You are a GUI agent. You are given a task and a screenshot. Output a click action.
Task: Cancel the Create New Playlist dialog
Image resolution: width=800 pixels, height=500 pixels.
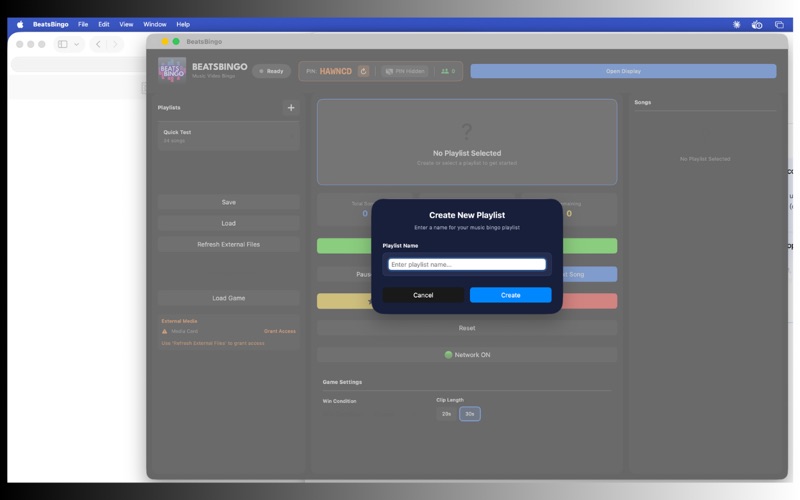423,295
